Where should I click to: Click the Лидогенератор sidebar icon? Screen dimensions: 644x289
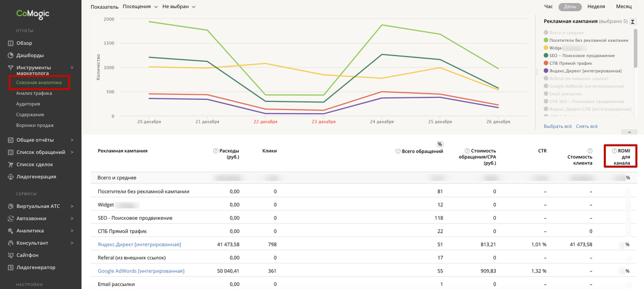click(11, 268)
